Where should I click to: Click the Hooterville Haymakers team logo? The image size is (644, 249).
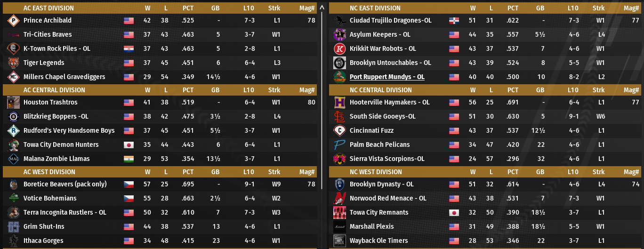click(339, 103)
